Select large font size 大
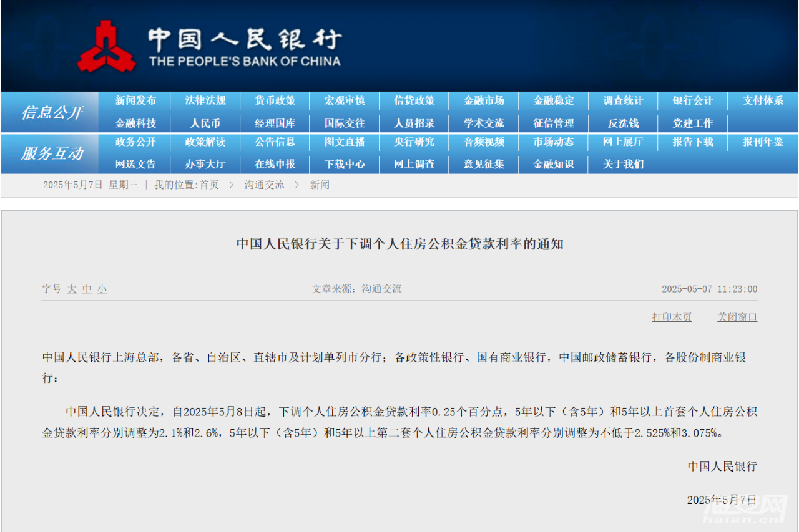 click(71, 289)
